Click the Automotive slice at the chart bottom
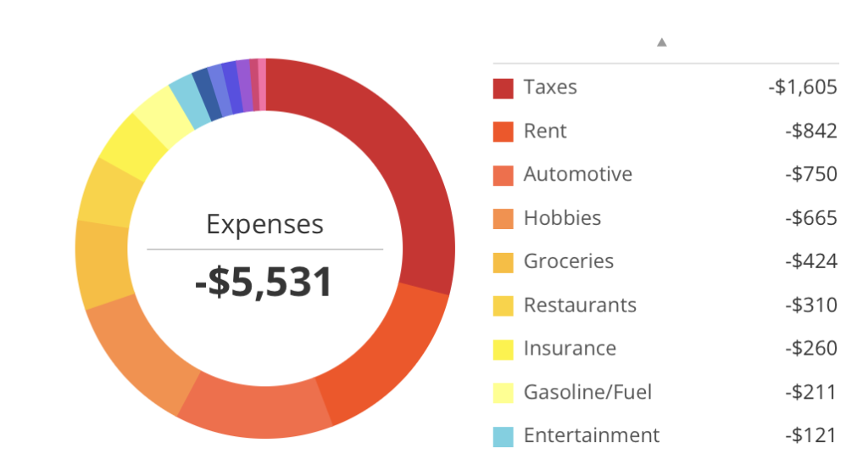Viewport: 868px width, 465px height. click(x=254, y=410)
